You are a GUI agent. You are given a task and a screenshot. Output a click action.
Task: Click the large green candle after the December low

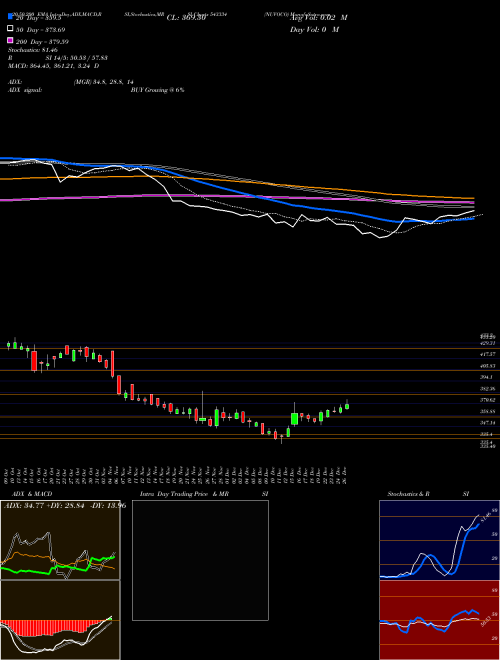tap(295, 419)
